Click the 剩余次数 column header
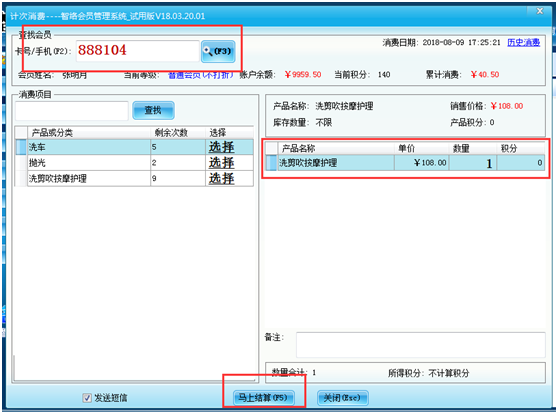This screenshot has width=558, height=414. (x=178, y=133)
